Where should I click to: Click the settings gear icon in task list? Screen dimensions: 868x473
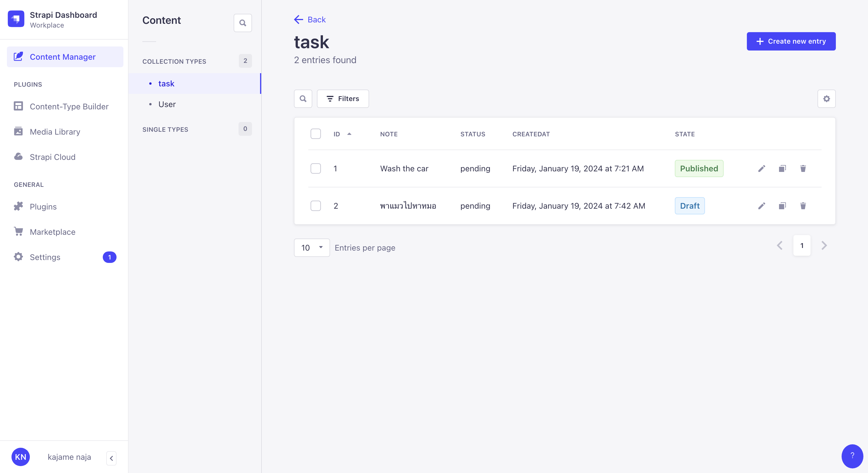(x=826, y=98)
